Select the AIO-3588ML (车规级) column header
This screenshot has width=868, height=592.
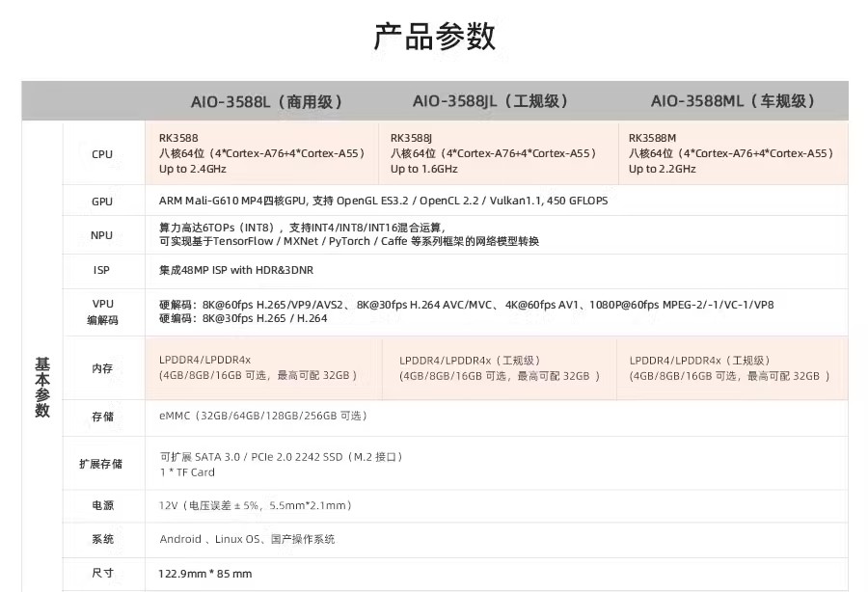coord(733,101)
